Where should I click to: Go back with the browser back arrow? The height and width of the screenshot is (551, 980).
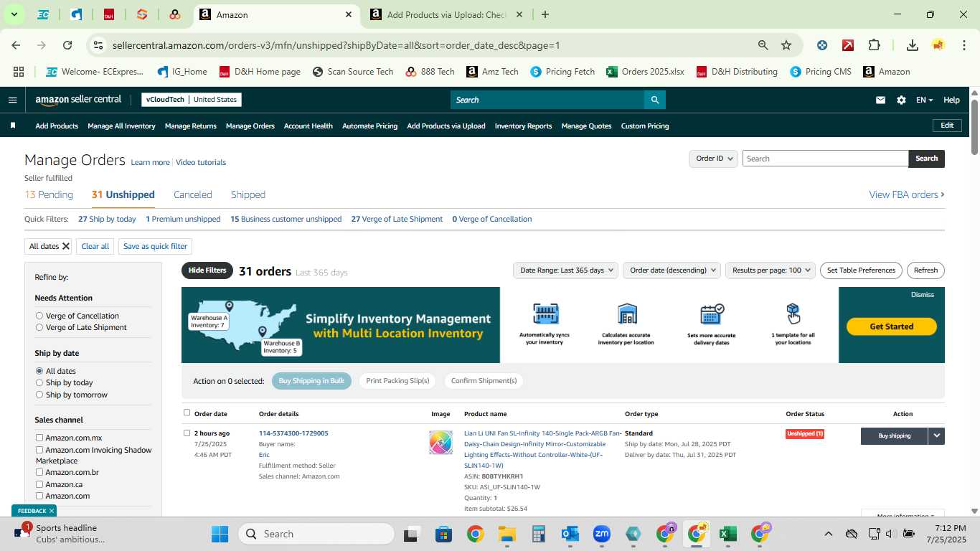(x=16, y=45)
